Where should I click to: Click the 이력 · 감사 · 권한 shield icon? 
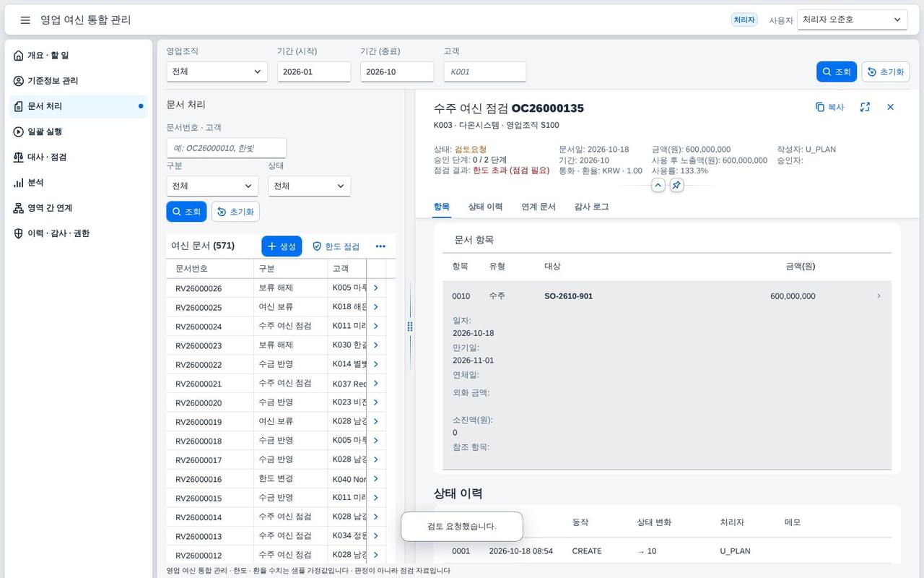tap(19, 233)
